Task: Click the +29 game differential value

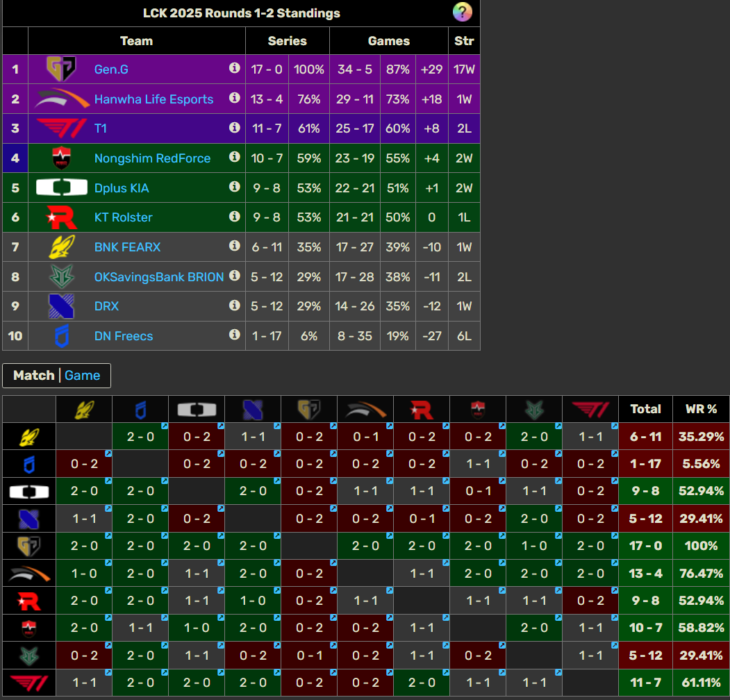Action: click(431, 69)
